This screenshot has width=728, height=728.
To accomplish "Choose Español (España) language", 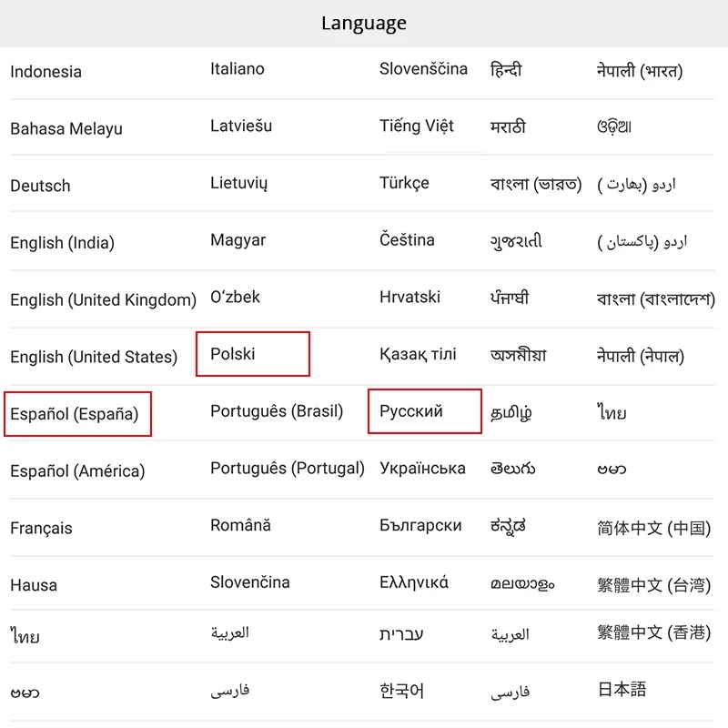I will point(75,414).
